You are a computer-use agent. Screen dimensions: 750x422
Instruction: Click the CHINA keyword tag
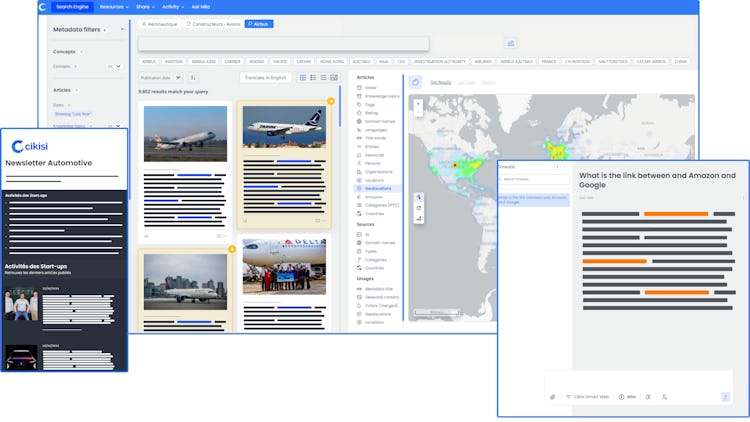point(681,62)
